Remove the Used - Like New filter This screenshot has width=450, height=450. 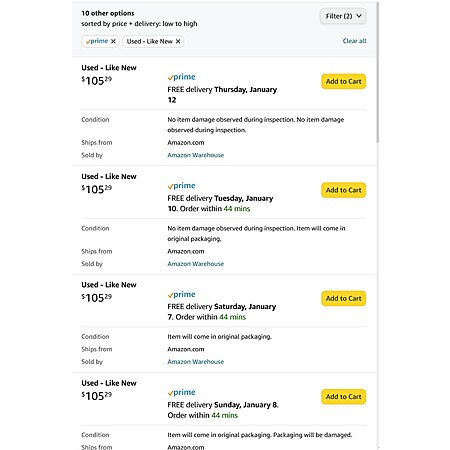coord(178,41)
